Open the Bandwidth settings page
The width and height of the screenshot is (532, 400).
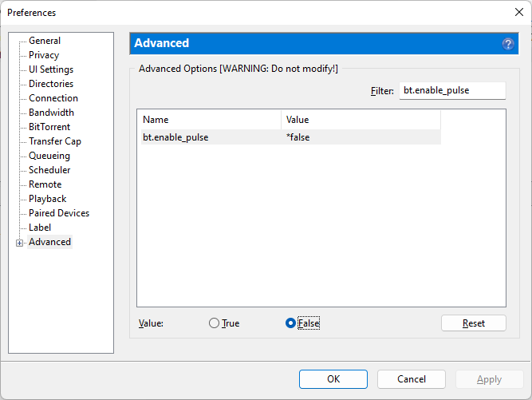51,113
